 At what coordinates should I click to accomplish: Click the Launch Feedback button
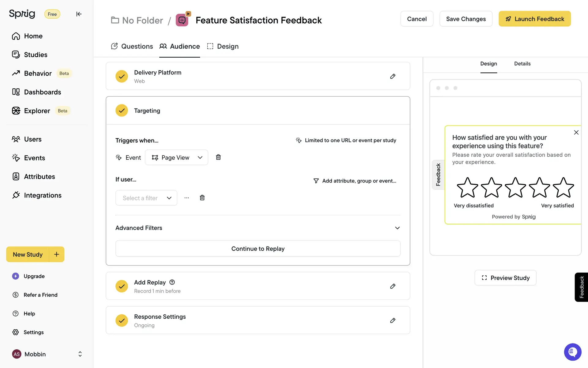(x=534, y=19)
